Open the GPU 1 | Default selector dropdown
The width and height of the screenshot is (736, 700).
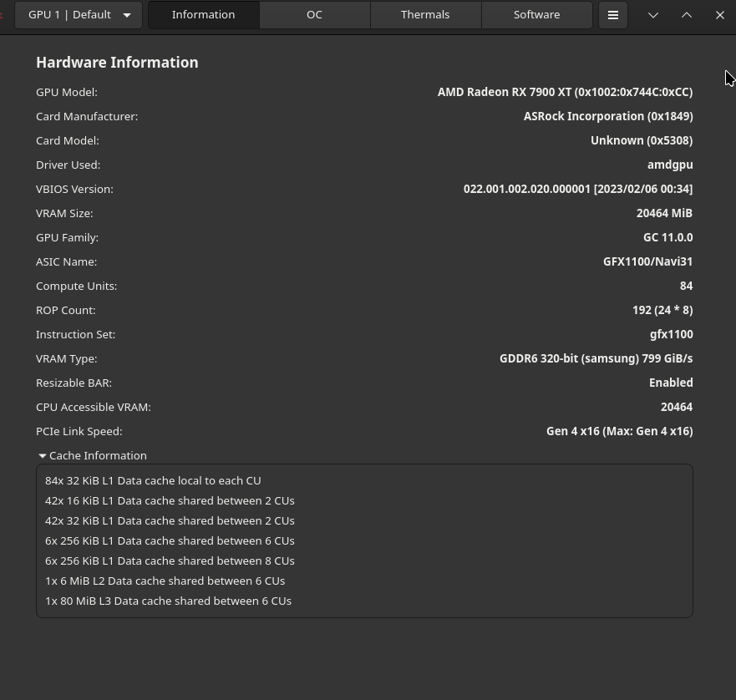tap(79, 15)
